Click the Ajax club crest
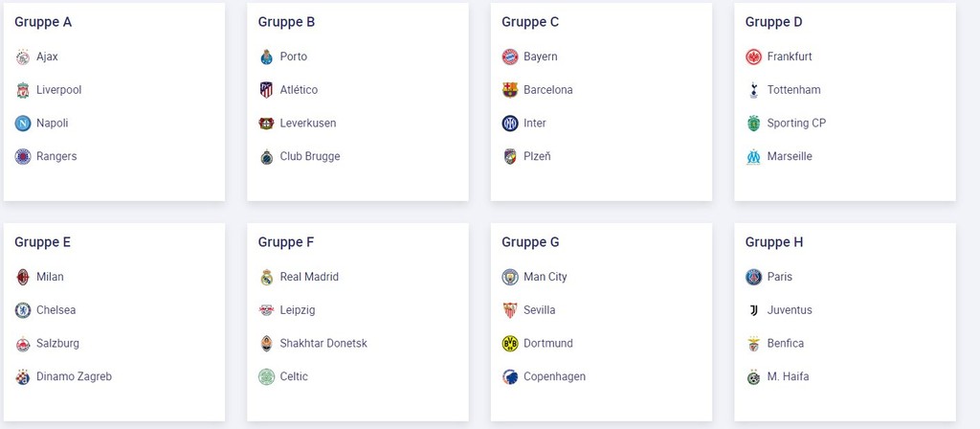This screenshot has height=429, width=980. [23, 56]
